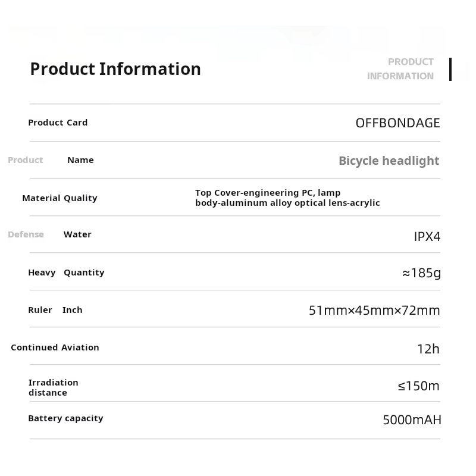
Task: Click the IPX4 waterproof rating
Action: pyautogui.click(x=427, y=236)
